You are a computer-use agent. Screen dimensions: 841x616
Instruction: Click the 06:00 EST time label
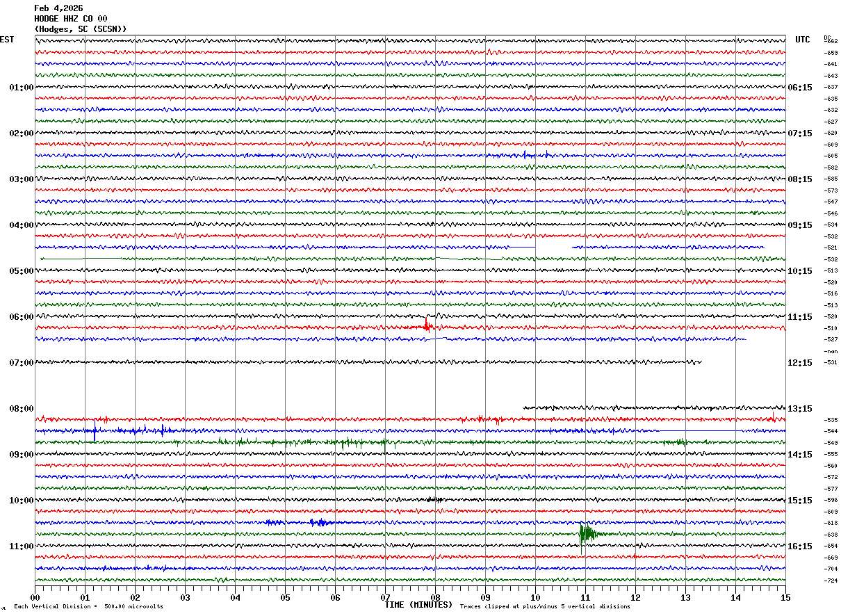pyautogui.click(x=21, y=317)
